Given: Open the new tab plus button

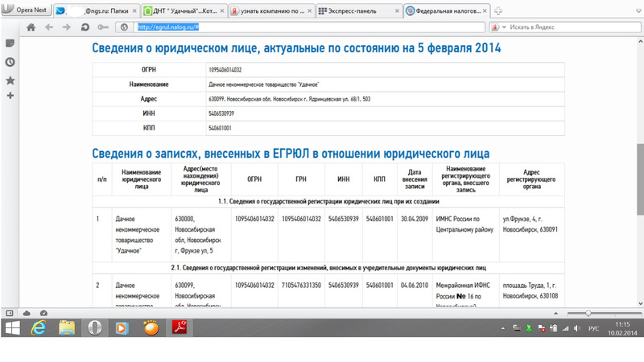Looking at the screenshot, I should tap(498, 10).
